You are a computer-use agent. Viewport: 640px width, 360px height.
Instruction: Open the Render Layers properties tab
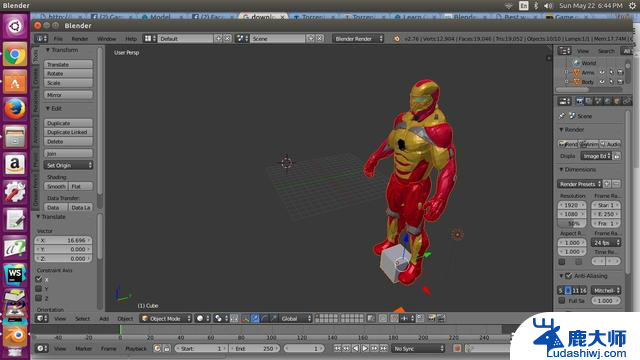click(x=589, y=101)
